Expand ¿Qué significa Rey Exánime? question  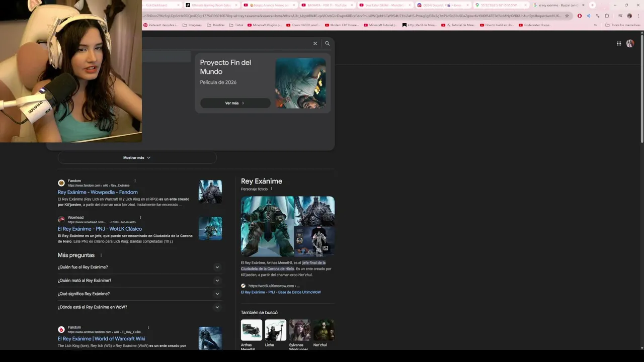140,294
